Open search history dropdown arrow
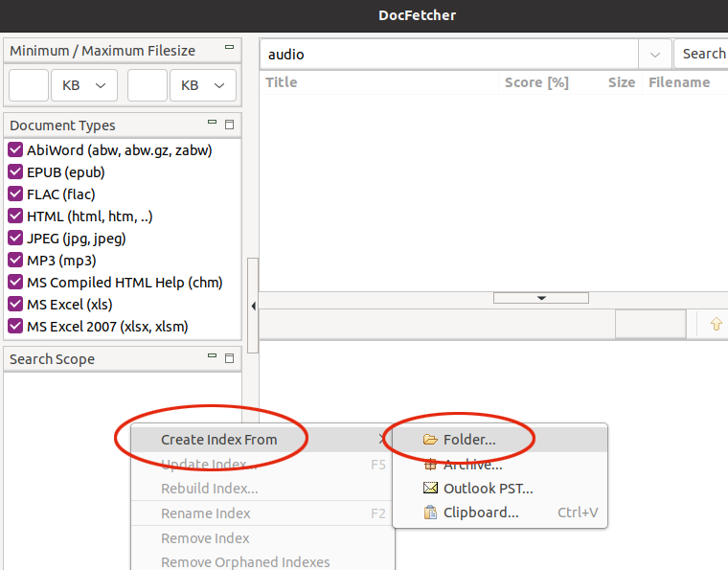The height and width of the screenshot is (570, 728). (x=655, y=55)
